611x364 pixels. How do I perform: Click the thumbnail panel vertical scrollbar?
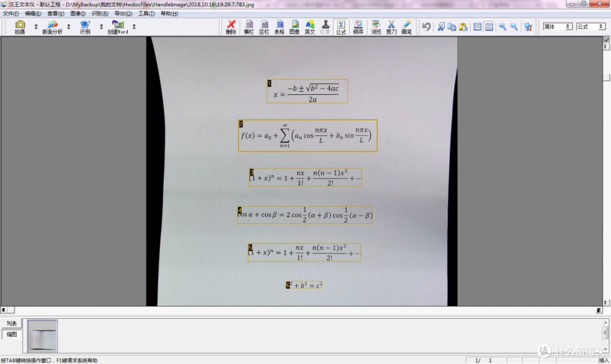click(x=605, y=335)
